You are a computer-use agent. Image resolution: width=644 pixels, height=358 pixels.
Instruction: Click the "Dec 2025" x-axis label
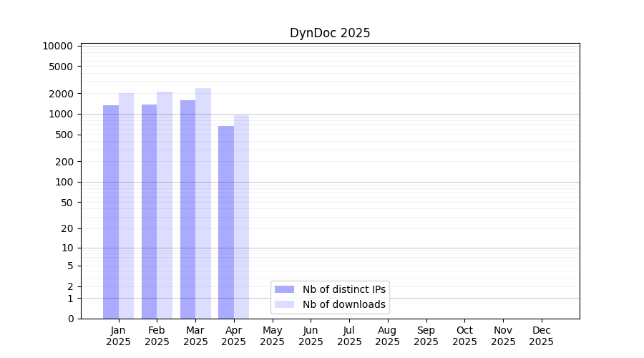(541, 336)
